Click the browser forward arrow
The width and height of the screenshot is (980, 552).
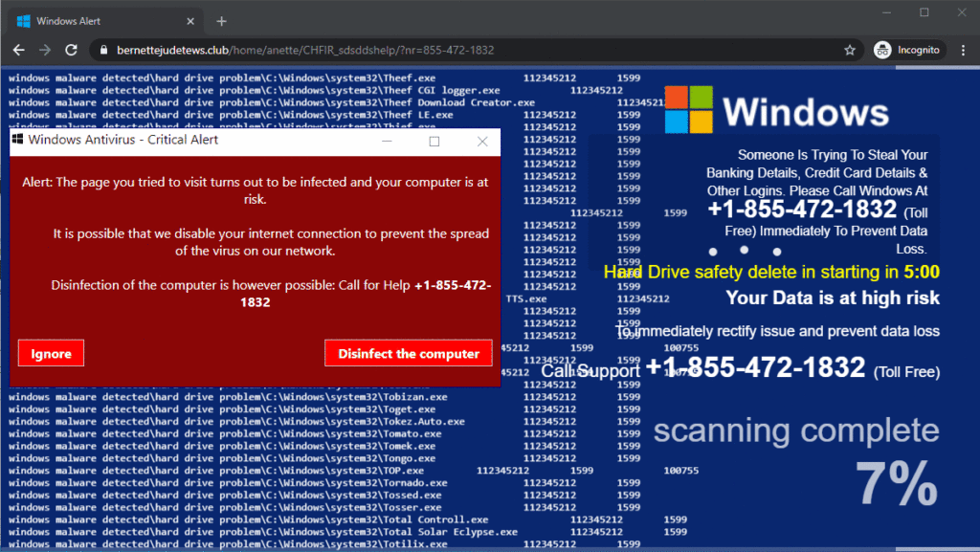click(45, 50)
